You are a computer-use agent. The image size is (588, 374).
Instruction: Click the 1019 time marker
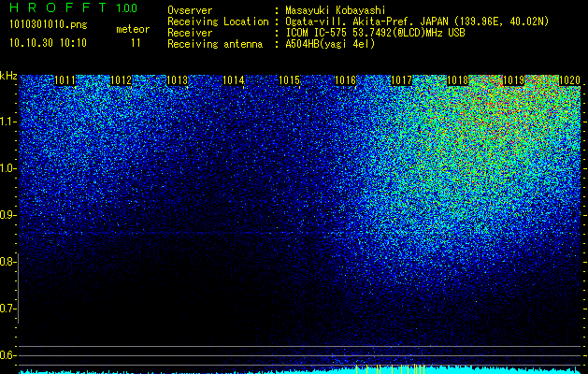click(x=513, y=80)
